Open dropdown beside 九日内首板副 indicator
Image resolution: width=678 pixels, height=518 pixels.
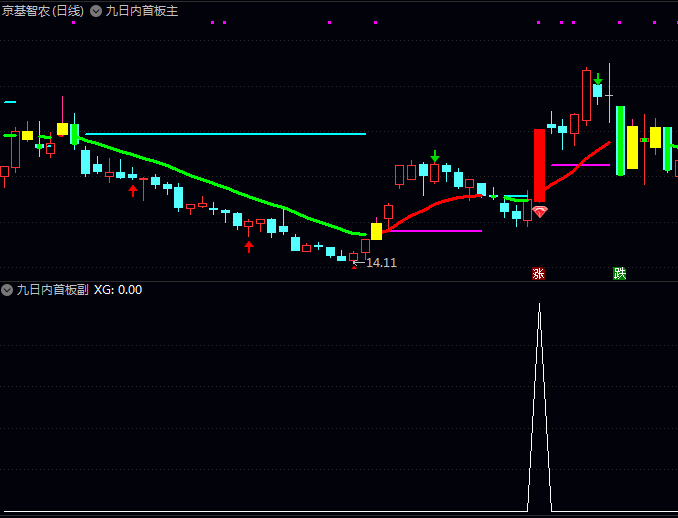click(7, 290)
